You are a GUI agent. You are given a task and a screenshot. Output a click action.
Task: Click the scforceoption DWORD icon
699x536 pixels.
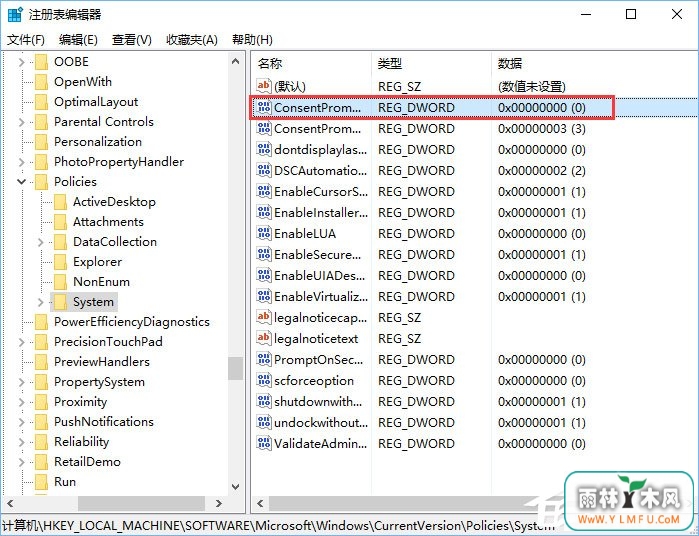264,380
